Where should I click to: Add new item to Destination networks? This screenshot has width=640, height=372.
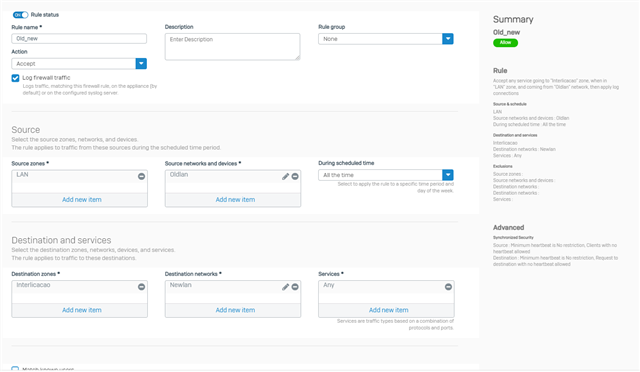click(235, 310)
